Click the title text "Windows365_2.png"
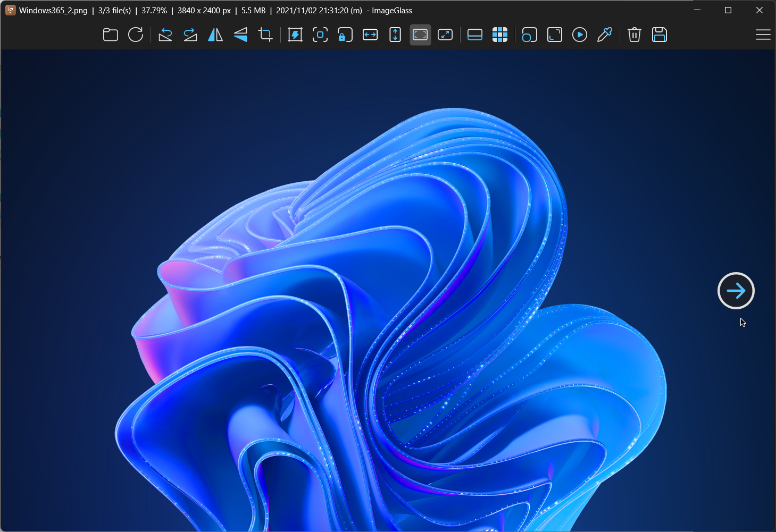The image size is (776, 532). tap(53, 11)
